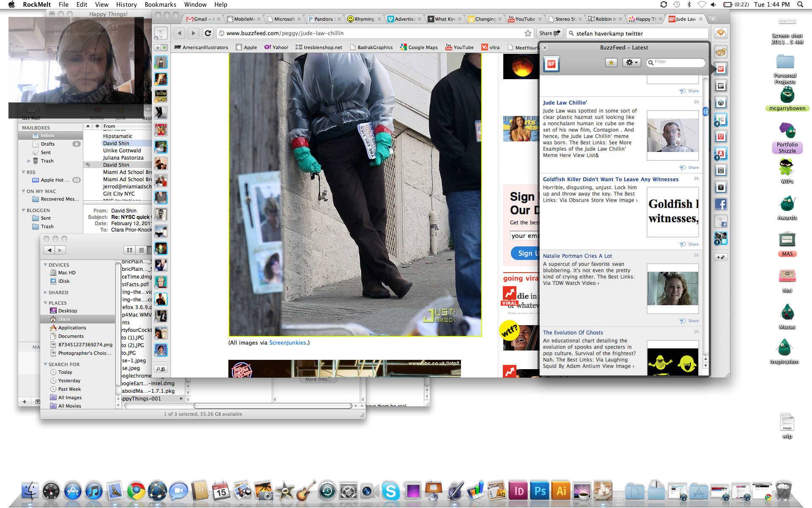Open the BuzzFeed feed icon in the right edge
The image size is (812, 508).
coord(721,69)
